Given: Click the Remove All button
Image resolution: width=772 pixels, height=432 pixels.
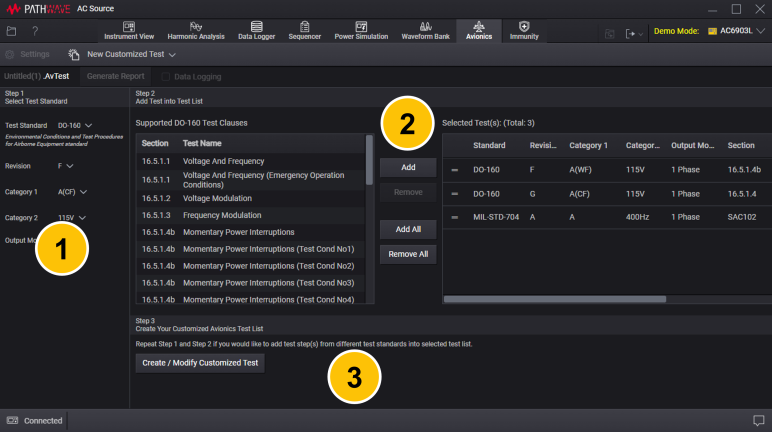Looking at the screenshot, I should [408, 254].
